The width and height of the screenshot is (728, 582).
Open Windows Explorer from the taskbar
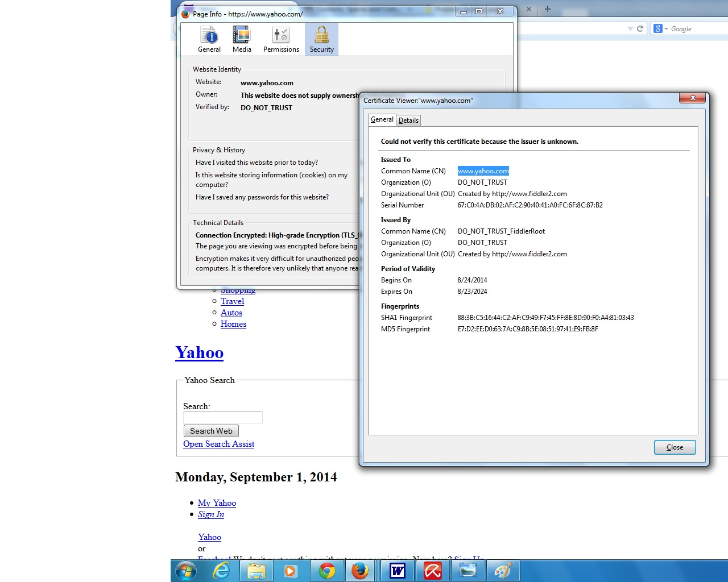click(256, 571)
